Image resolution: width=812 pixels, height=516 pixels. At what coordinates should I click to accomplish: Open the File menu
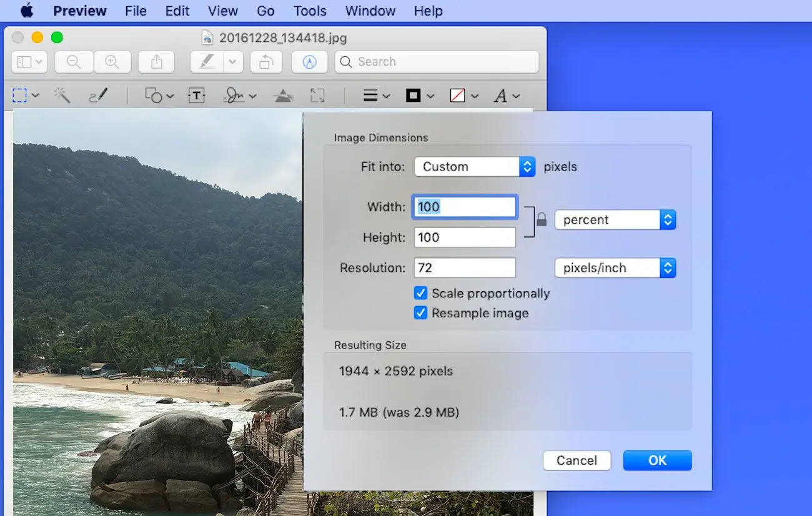136,11
